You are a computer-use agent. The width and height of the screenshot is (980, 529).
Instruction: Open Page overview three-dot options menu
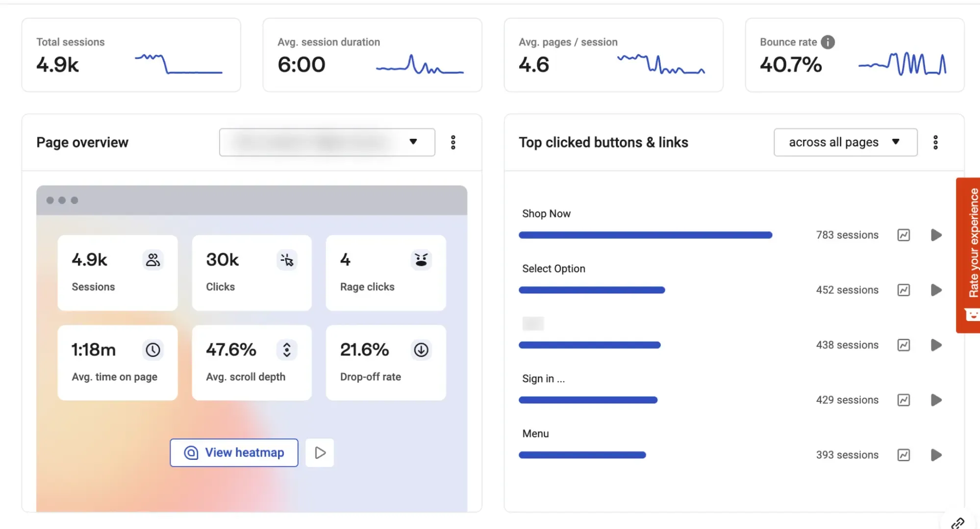(453, 142)
